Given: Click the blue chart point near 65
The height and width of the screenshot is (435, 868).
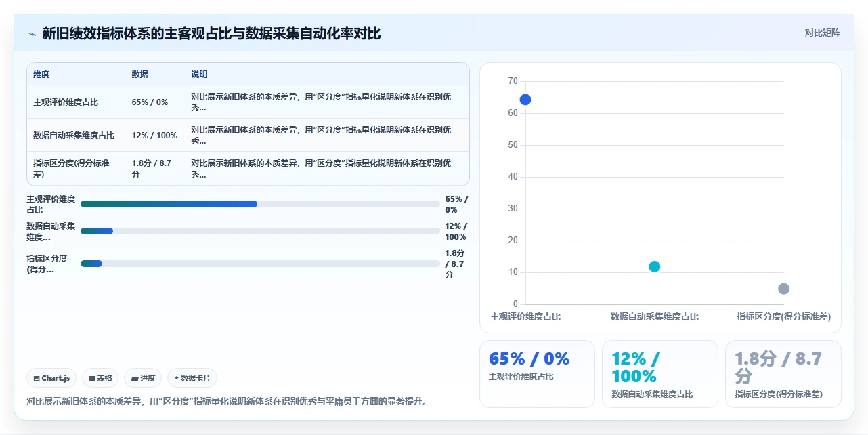Looking at the screenshot, I should 525,100.
